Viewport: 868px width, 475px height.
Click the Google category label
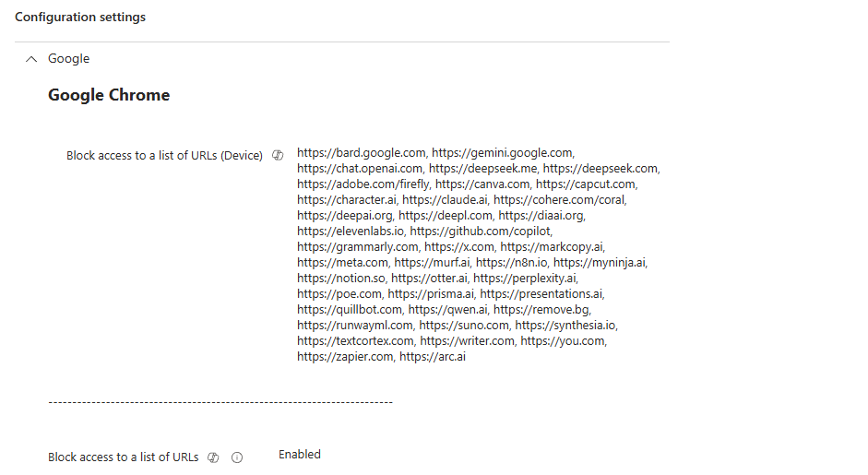click(69, 59)
